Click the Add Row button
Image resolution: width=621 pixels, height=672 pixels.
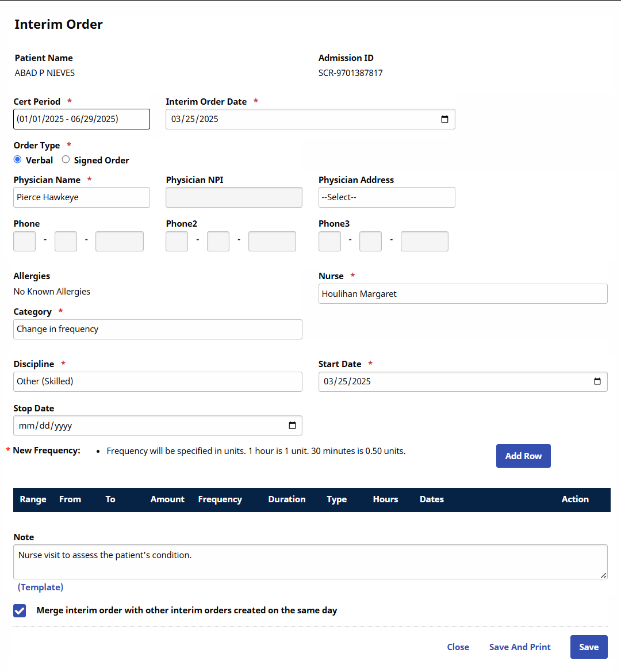click(x=523, y=456)
